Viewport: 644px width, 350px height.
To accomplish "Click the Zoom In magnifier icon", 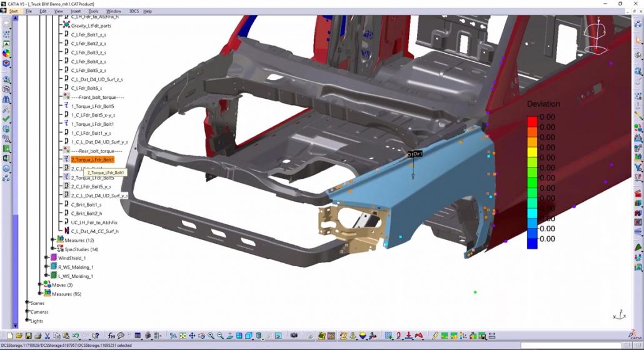I will 211,336.
